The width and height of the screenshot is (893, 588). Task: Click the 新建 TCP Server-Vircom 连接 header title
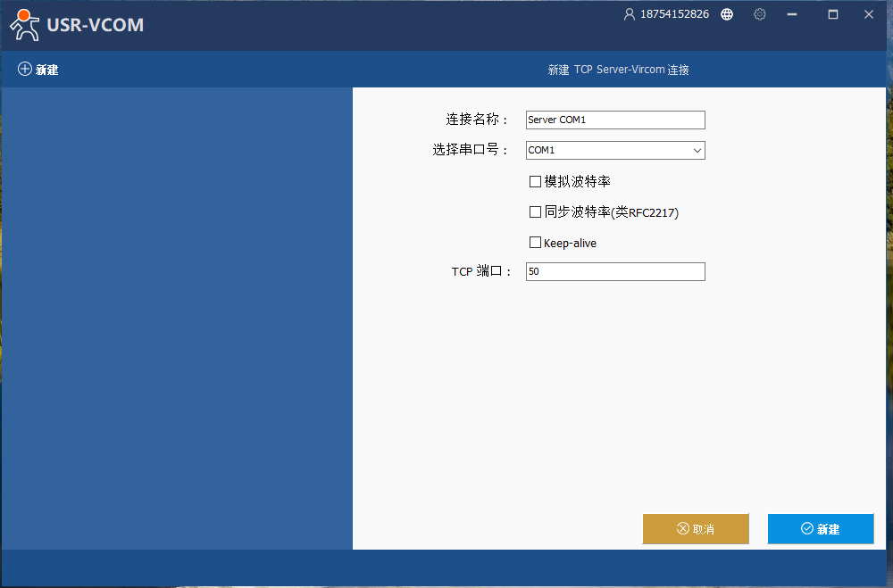point(618,70)
